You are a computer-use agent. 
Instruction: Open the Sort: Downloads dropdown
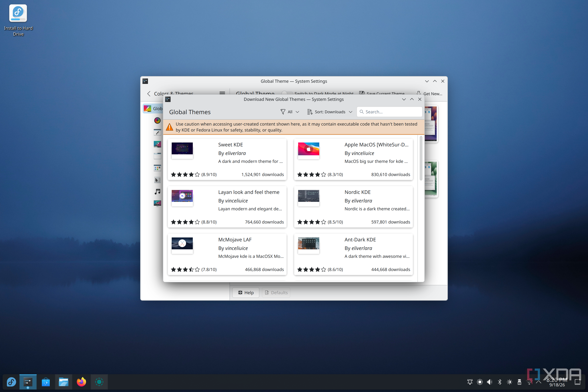pos(330,112)
